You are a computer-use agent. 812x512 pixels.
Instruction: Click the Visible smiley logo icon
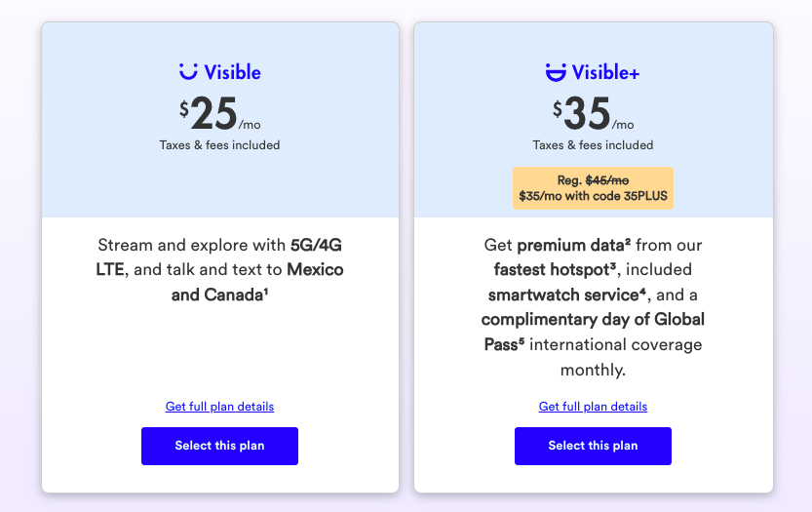pyautogui.click(x=188, y=71)
